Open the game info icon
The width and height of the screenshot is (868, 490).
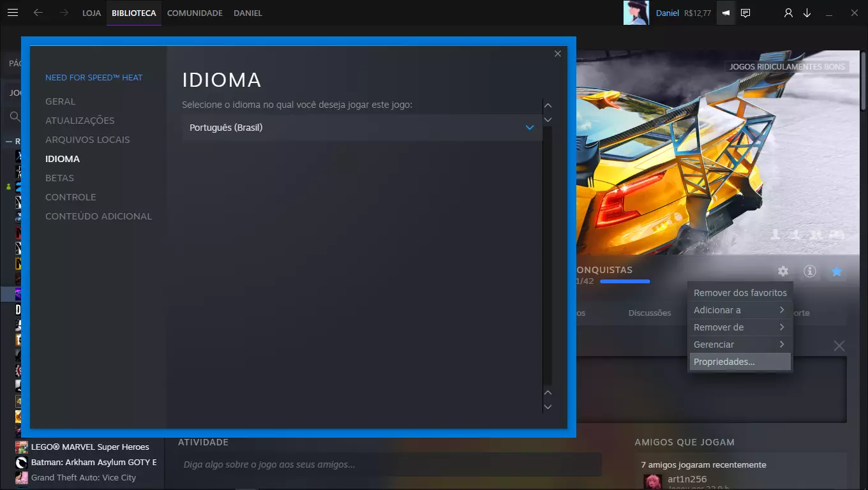810,272
